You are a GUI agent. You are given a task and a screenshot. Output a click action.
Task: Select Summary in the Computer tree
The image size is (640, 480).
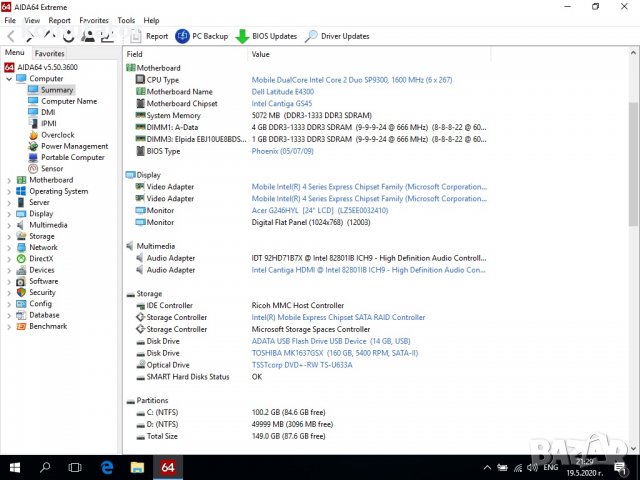51,90
